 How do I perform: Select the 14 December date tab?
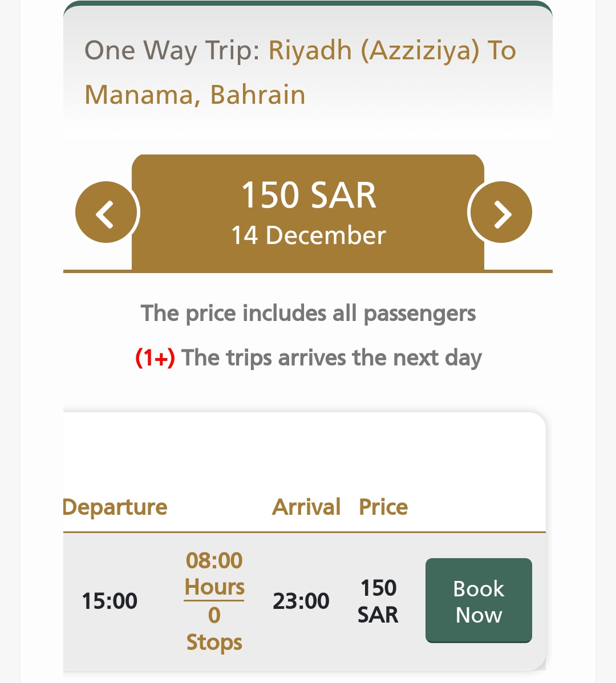[308, 213]
